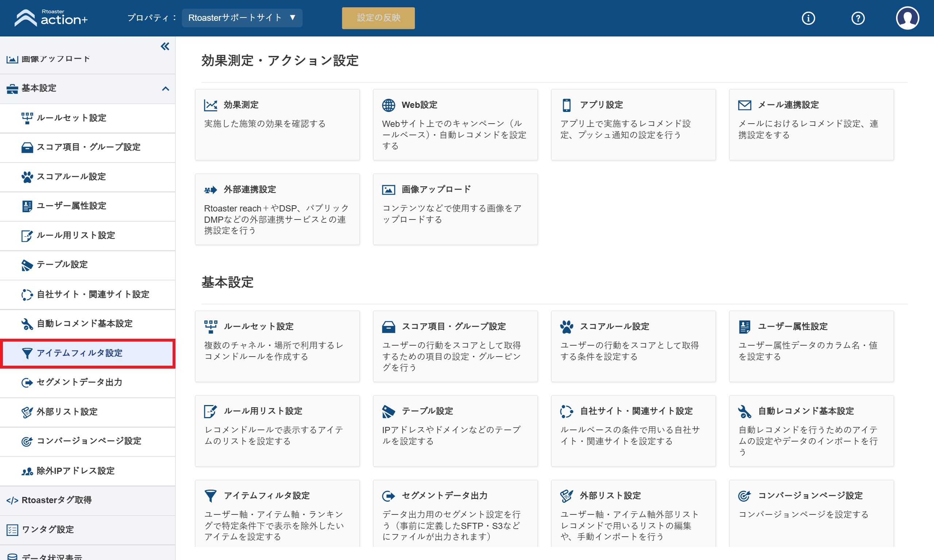Click sidebar wrench icon for 自動レコメンド基本設定

[x=27, y=324]
